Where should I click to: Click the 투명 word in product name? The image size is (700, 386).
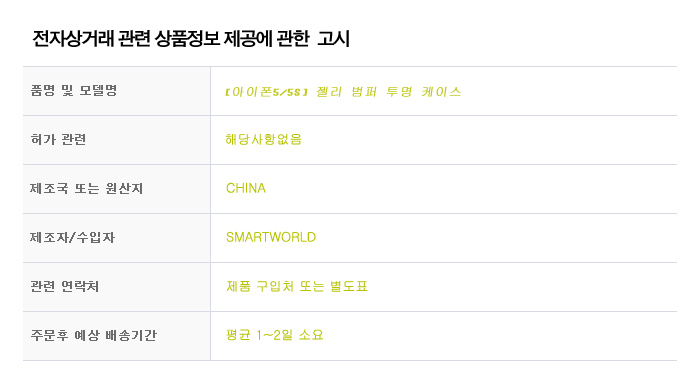399,91
